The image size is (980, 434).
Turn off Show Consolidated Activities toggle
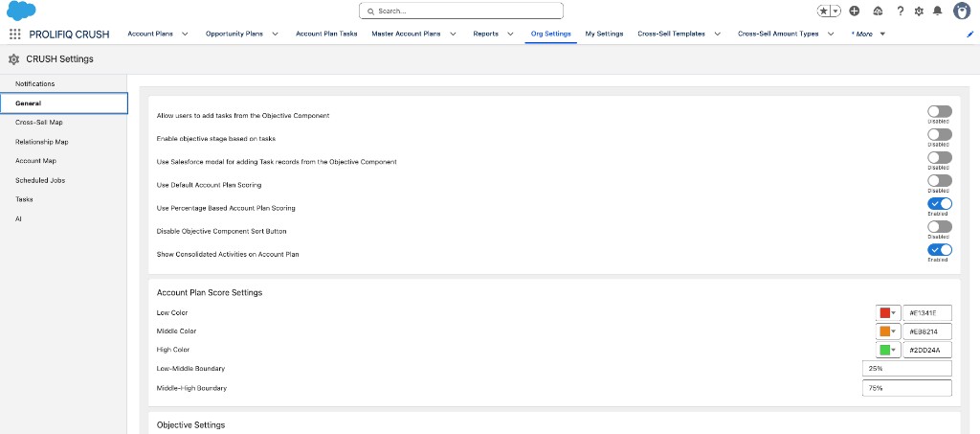[940, 250]
